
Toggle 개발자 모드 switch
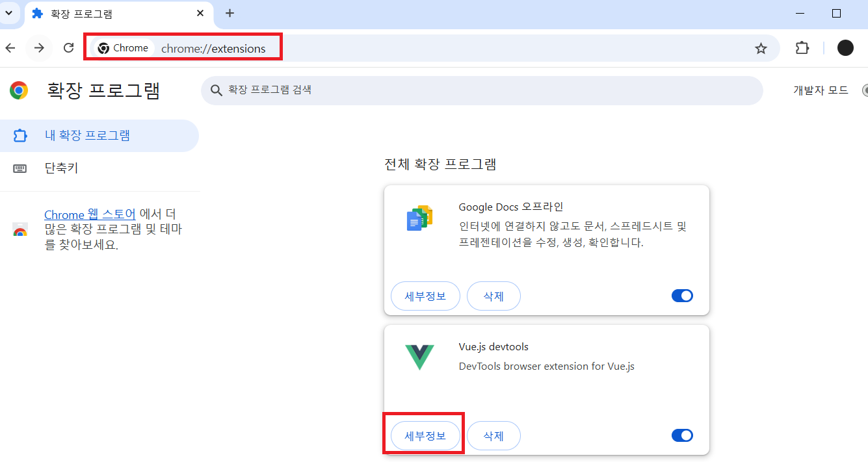(865, 90)
